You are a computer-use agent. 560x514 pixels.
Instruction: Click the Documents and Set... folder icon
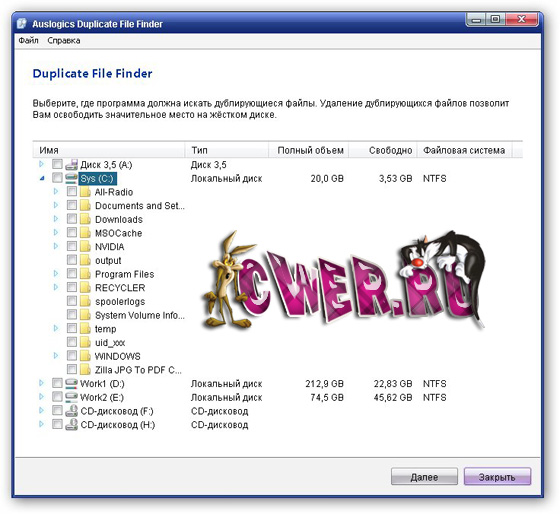(85, 205)
